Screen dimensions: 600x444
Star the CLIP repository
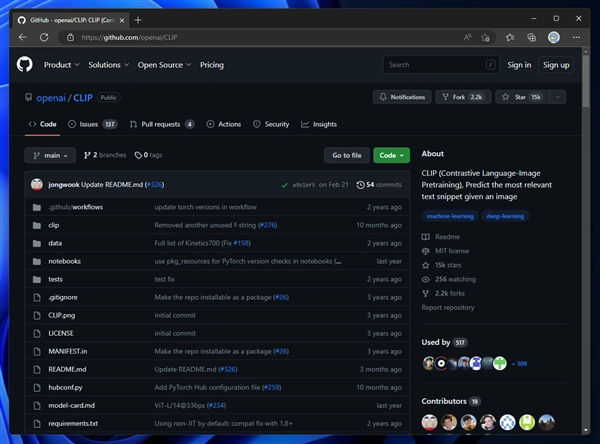(x=522, y=97)
